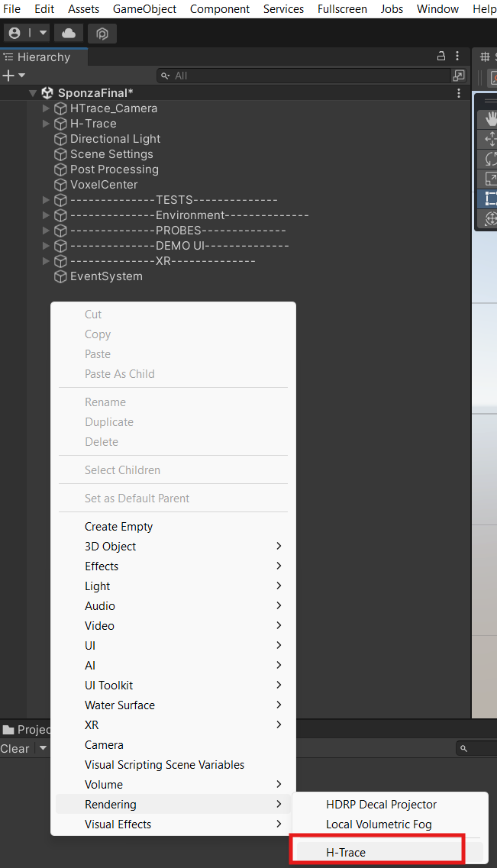The width and height of the screenshot is (497, 868).
Task: Open Hierarchy panel three-dot options menu
Action: pyautogui.click(x=458, y=56)
